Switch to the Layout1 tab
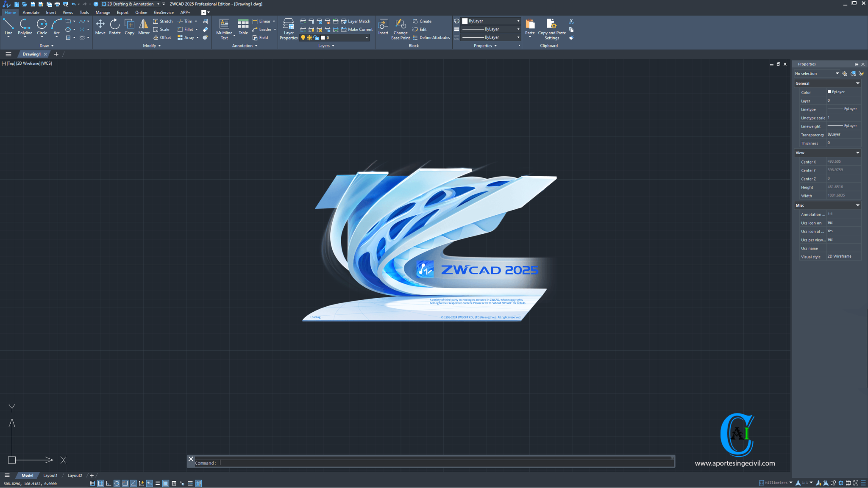 tap(50, 476)
